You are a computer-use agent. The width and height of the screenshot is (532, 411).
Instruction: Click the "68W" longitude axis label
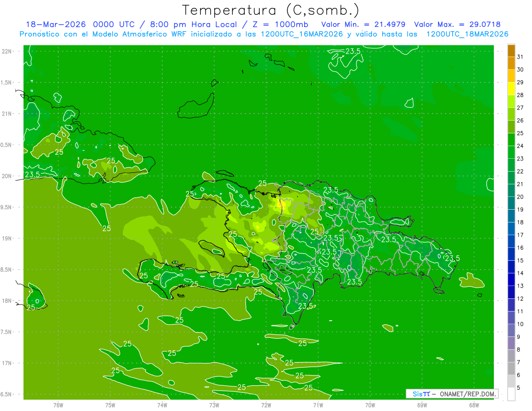tap(474, 405)
